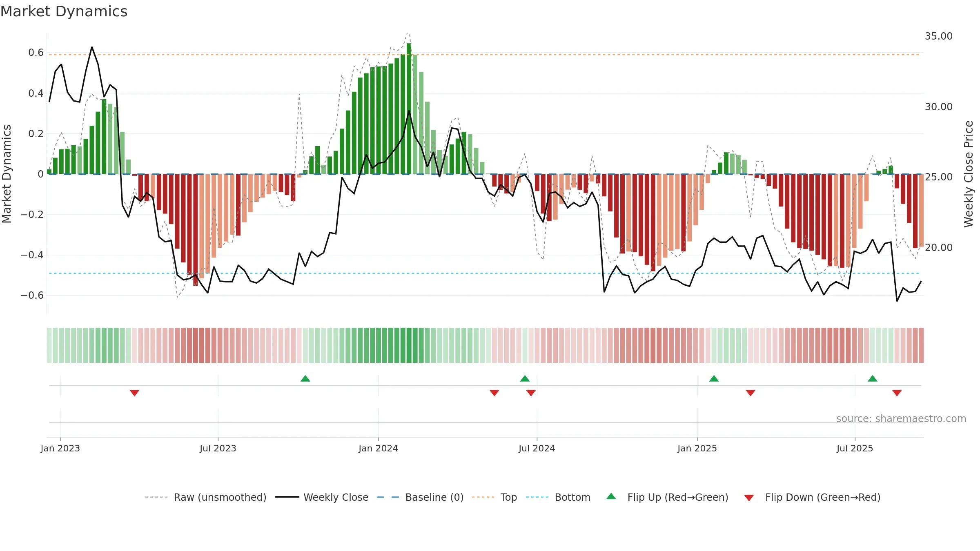Viewport: 980px width, 551px height.
Task: Click the 20.00 price axis tick label
Action: pyautogui.click(x=939, y=247)
